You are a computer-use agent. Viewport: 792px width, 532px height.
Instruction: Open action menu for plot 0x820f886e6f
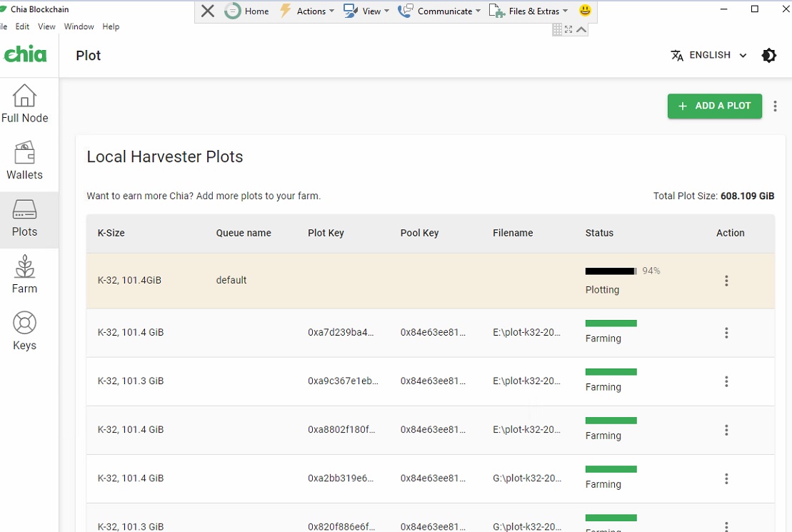[726, 526]
